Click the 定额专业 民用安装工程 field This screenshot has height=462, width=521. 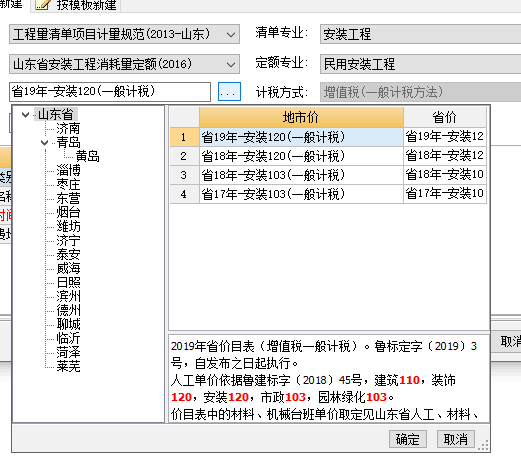point(420,64)
